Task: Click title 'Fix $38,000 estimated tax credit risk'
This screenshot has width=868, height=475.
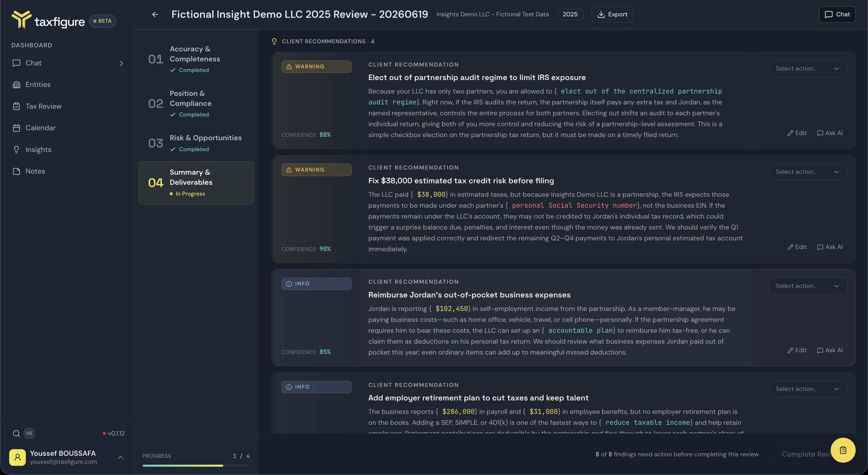Action: tap(461, 181)
